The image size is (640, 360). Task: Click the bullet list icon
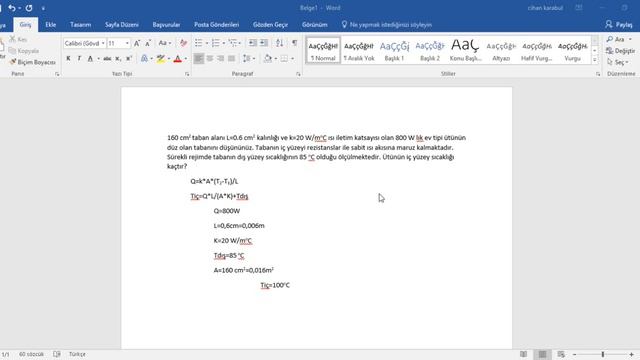pos(198,43)
